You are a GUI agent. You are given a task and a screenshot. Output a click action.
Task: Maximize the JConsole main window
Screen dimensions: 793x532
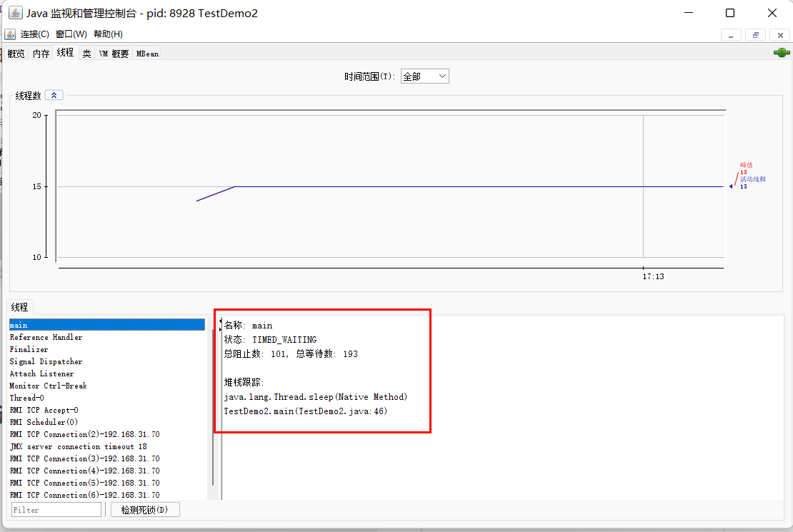(x=730, y=13)
